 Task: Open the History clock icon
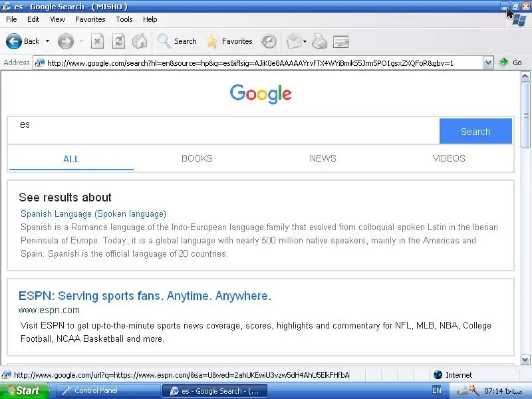click(269, 42)
